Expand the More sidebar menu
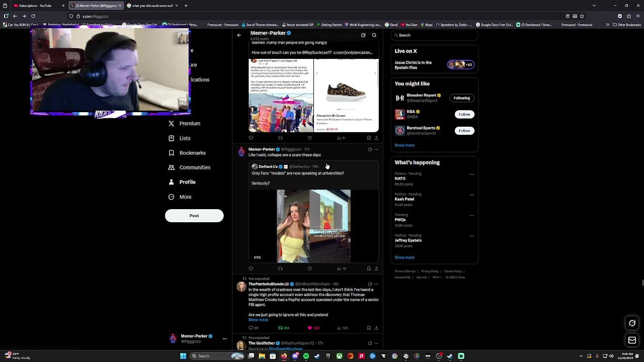Screen dimensions: 644x362 (x=180, y=197)
